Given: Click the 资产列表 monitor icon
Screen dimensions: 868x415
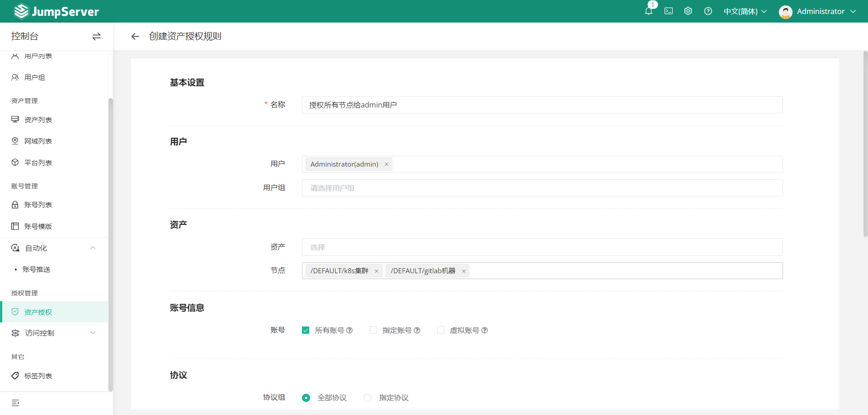Looking at the screenshot, I should coord(15,119).
